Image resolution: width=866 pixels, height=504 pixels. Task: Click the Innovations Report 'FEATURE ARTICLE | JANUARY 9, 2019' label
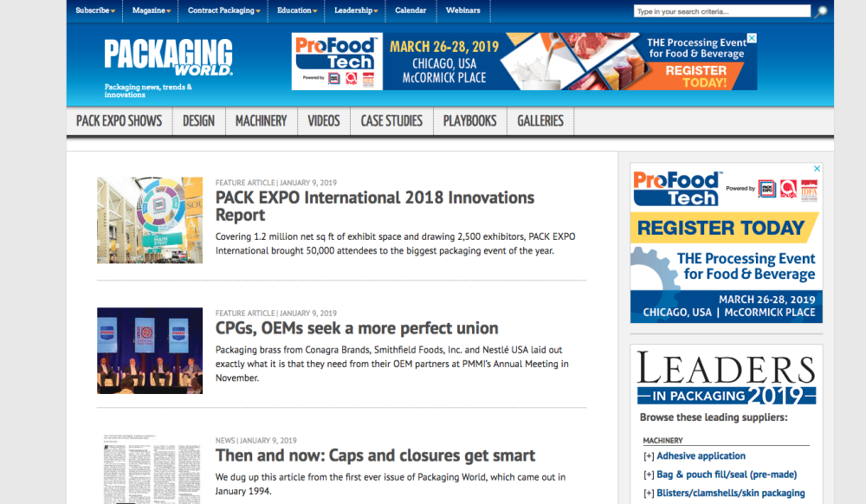coord(276,183)
